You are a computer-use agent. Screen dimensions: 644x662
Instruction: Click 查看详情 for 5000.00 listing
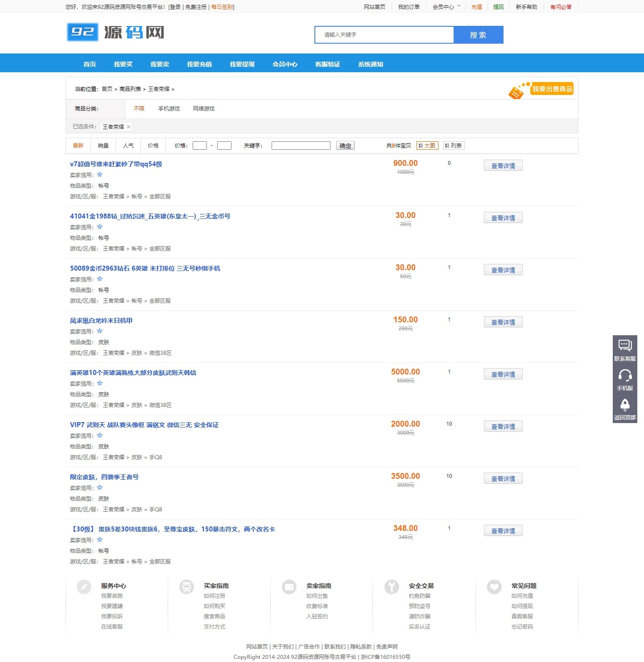(x=503, y=374)
